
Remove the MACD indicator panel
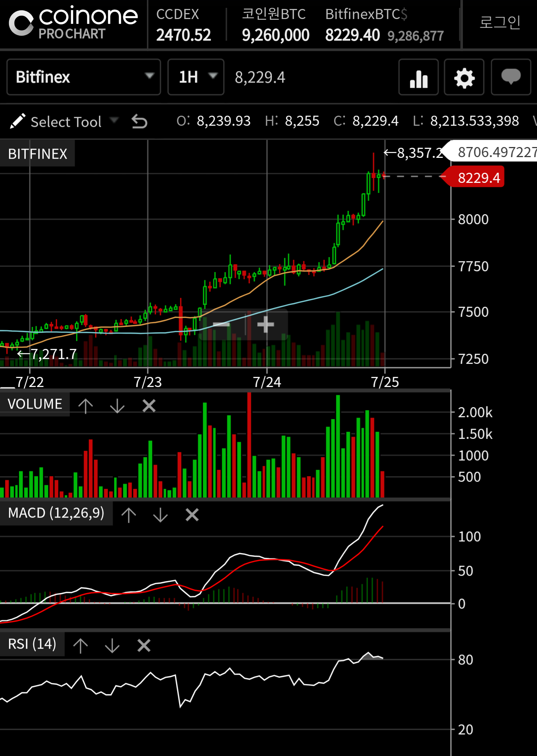point(192,515)
